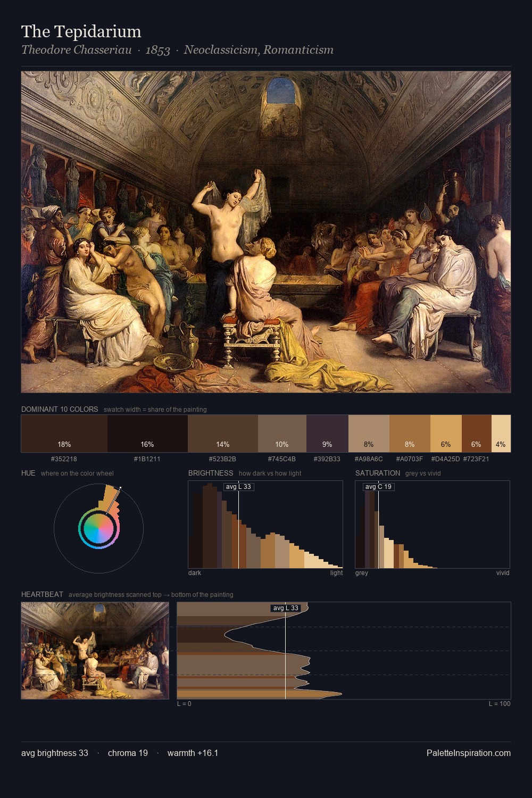Click the avg L 33 label in Brightness chart

click(x=238, y=487)
